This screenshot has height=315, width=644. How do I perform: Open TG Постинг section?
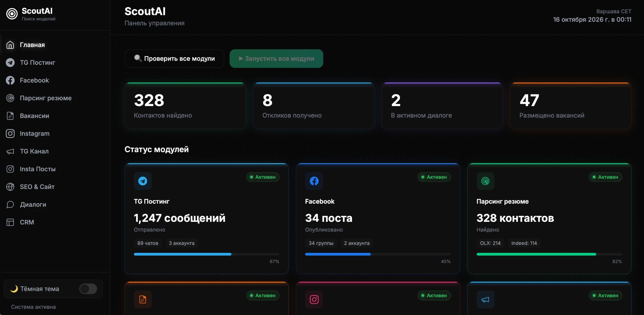(x=55, y=63)
